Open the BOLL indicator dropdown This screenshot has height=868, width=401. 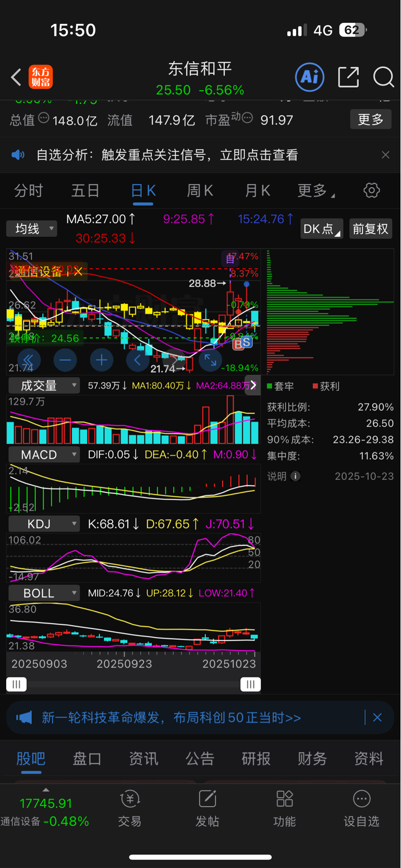click(x=44, y=593)
